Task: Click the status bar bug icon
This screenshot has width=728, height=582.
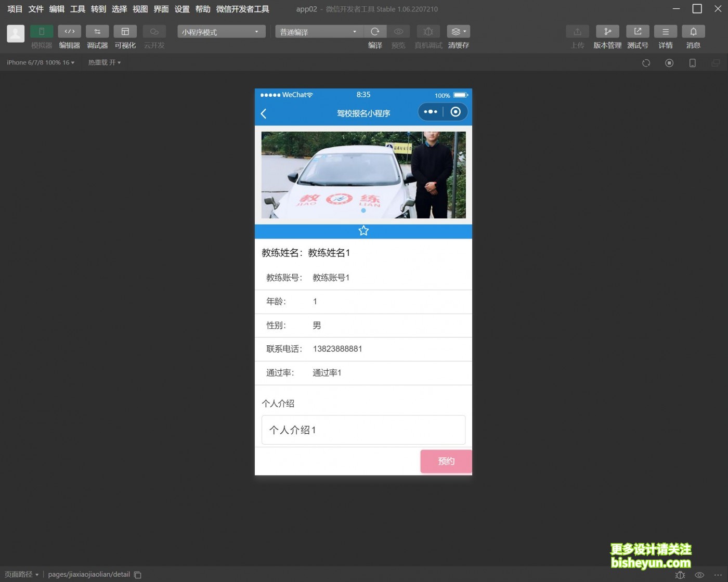Action: click(x=680, y=575)
